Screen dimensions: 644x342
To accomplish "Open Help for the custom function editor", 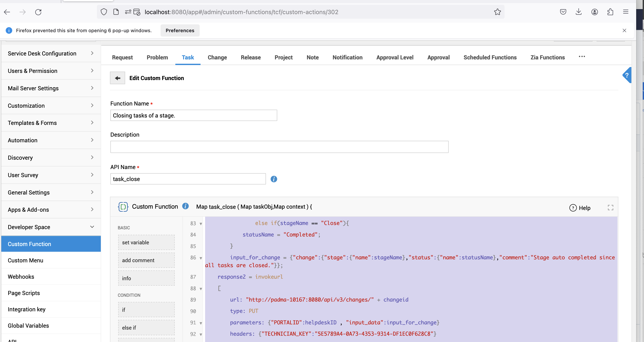I will [580, 208].
